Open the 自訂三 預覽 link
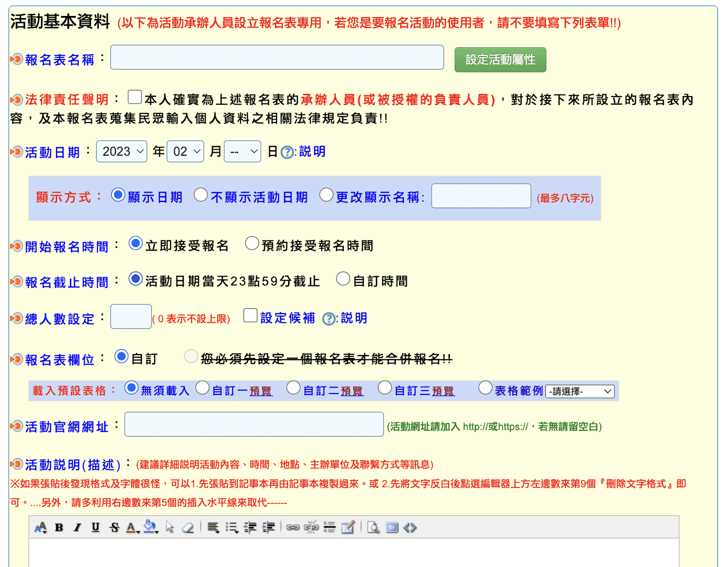 point(443,391)
